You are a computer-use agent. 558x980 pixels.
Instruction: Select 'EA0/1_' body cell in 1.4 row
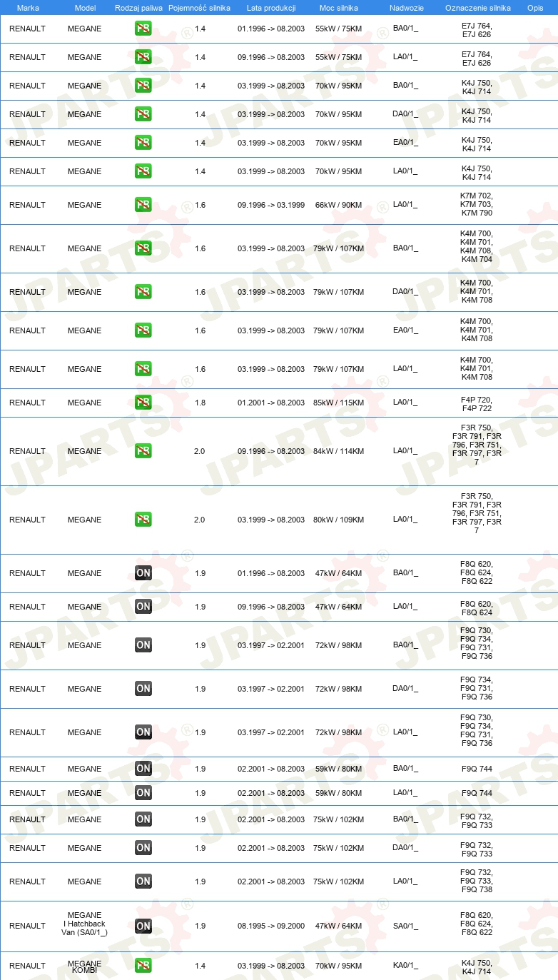(x=405, y=143)
